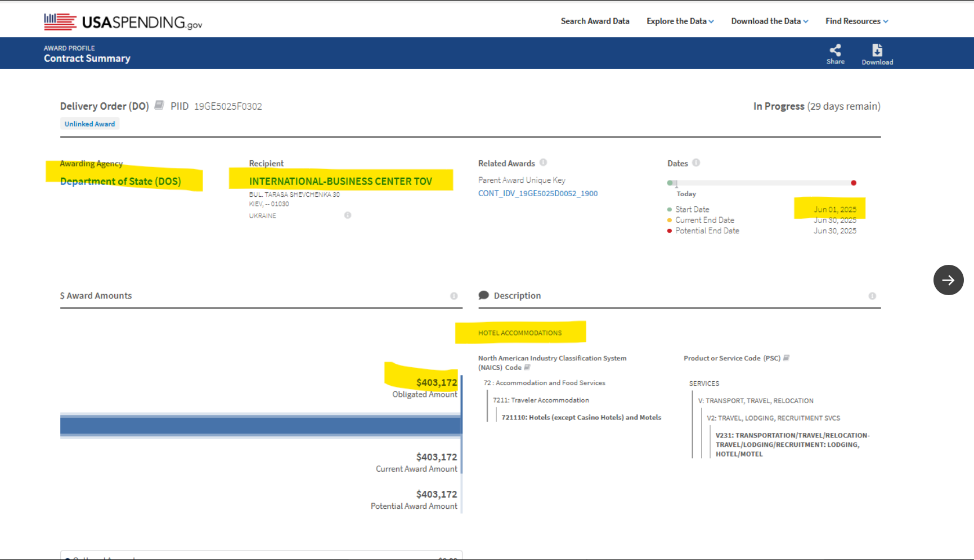Open glossary icon next to Product or Service Code
974x560 pixels.
point(787,358)
